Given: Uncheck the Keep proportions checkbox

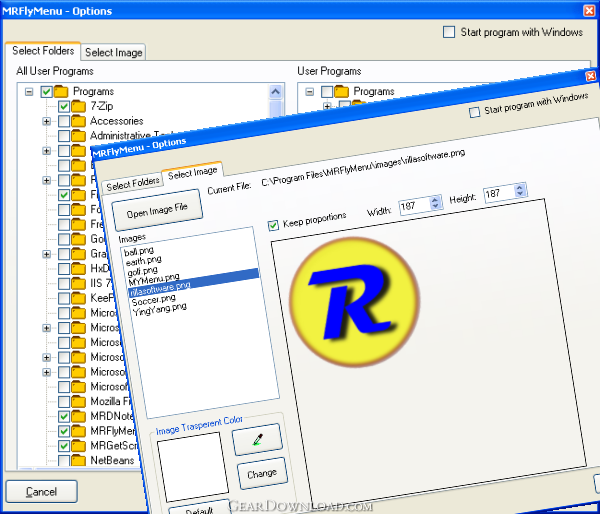Looking at the screenshot, I should (x=273, y=225).
